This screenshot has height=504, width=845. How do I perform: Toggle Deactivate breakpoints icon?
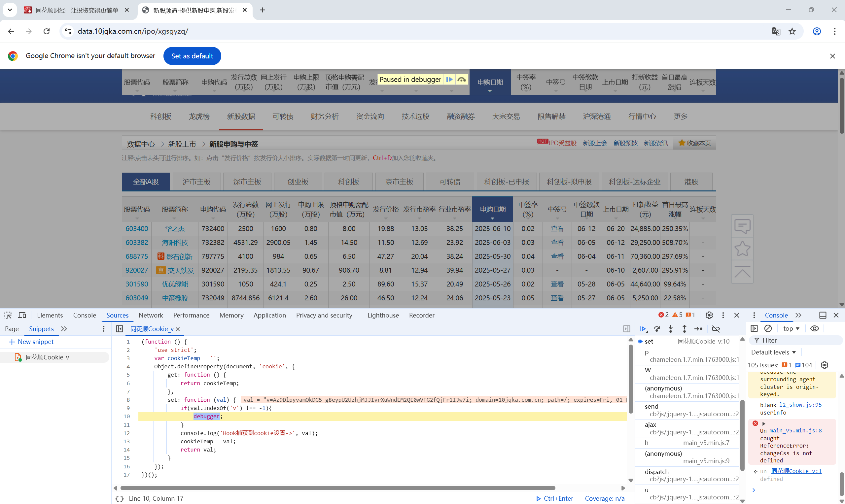716,329
